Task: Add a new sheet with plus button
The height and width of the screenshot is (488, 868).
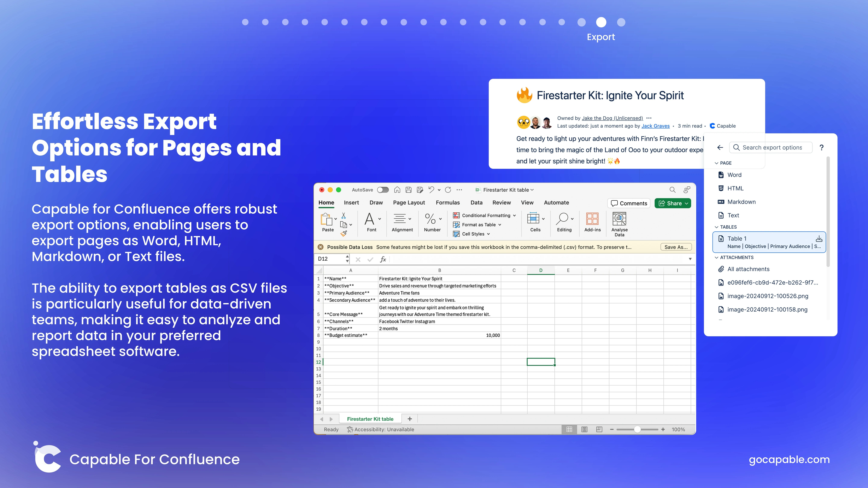Action: (410, 419)
